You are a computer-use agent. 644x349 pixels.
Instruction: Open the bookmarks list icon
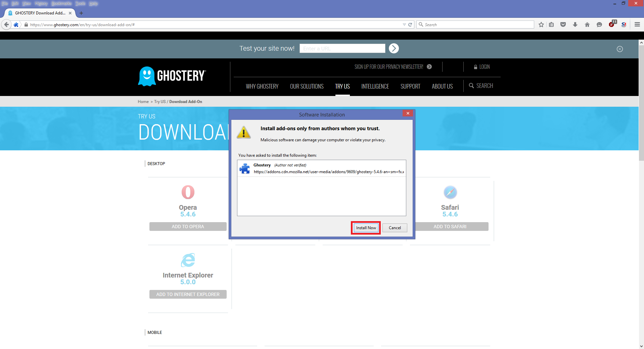551,24
